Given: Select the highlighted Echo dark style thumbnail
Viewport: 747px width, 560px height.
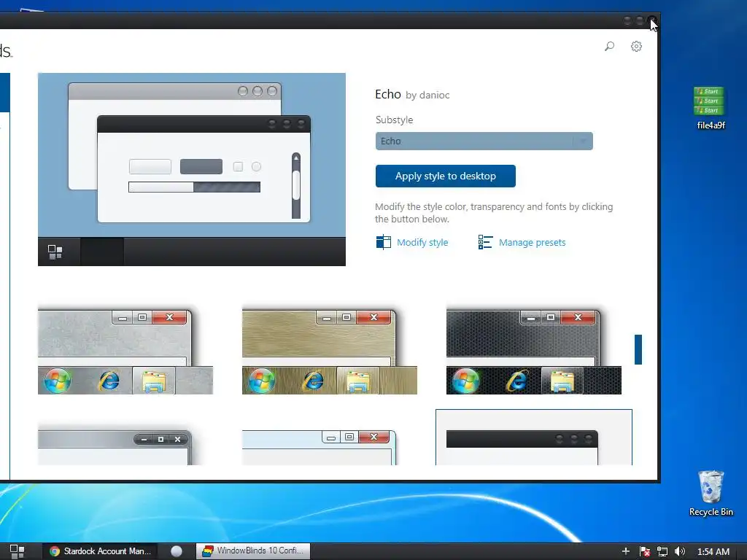Looking at the screenshot, I should [x=533, y=437].
